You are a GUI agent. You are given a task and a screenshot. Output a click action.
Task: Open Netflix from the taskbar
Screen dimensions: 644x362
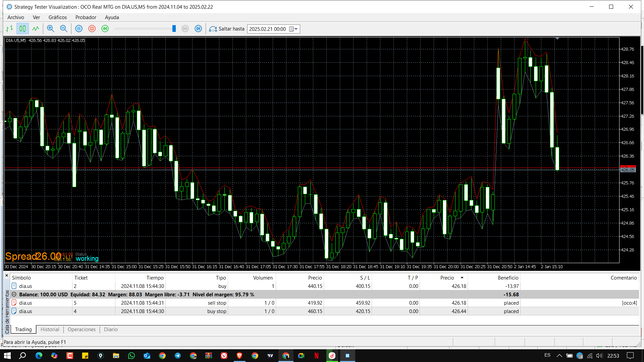tap(316, 356)
